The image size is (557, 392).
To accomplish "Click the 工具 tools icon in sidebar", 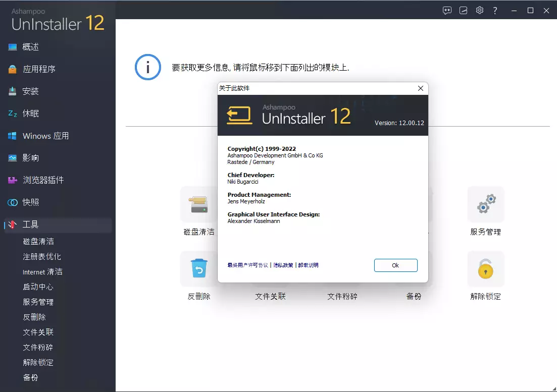I will (13, 224).
